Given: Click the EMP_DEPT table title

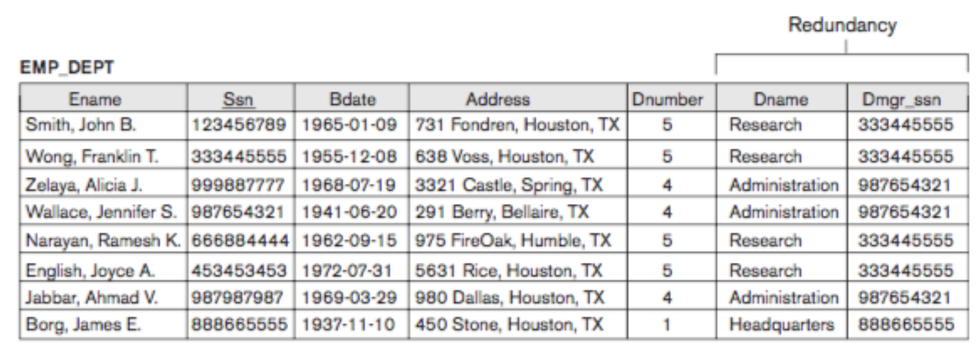Looking at the screenshot, I should 67,68.
